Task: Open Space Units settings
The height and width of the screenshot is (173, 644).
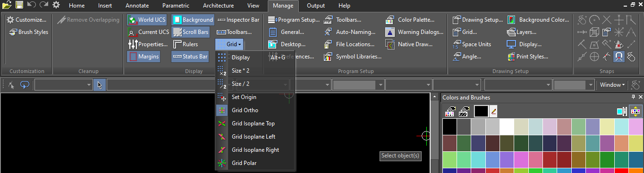Action: point(472,44)
